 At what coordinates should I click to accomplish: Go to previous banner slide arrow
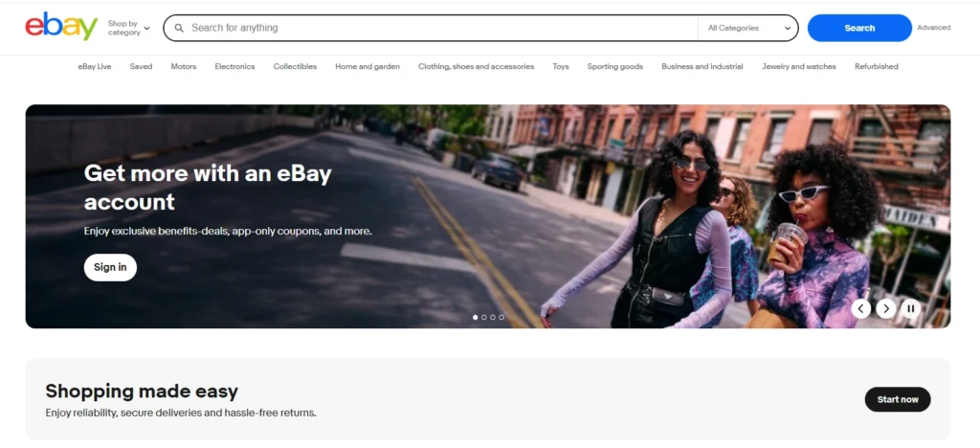pos(860,308)
